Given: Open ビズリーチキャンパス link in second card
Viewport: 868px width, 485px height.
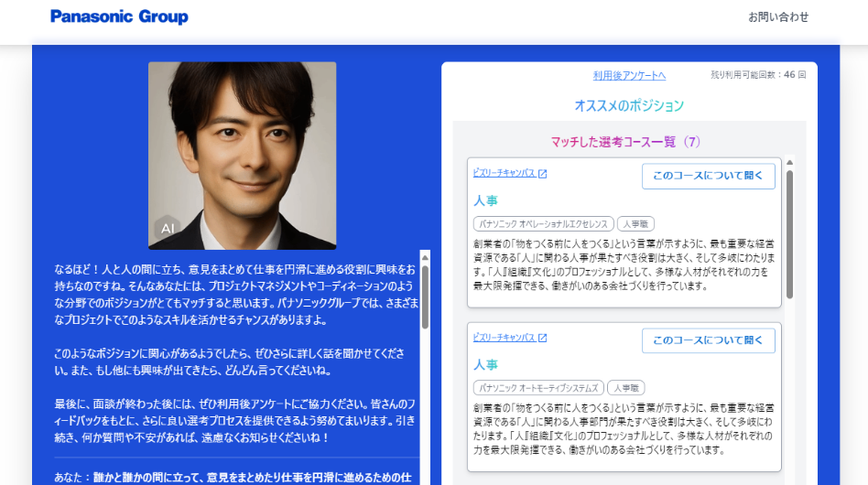Looking at the screenshot, I should [x=504, y=339].
